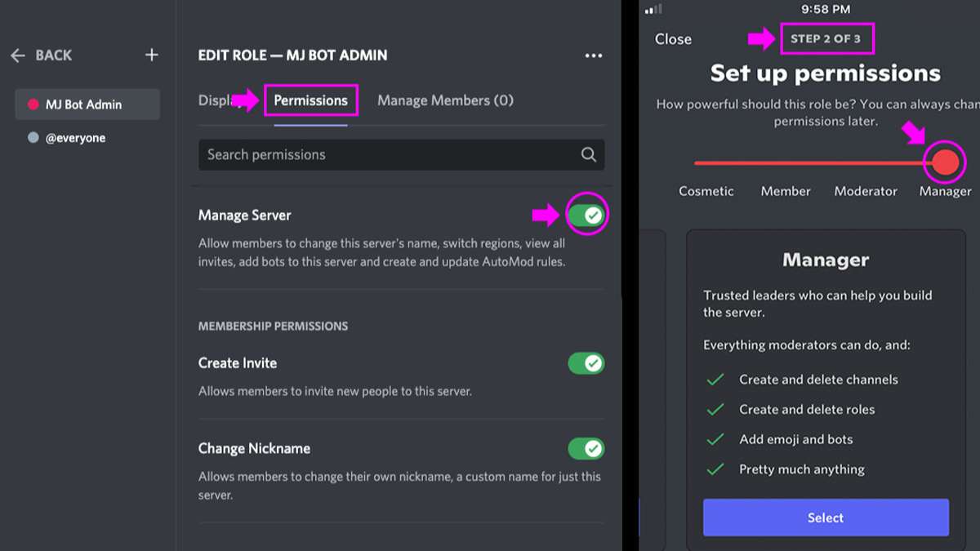Screen dimensions: 980x551
Task: Click Close on the permissions setup screen
Action: [x=673, y=38]
